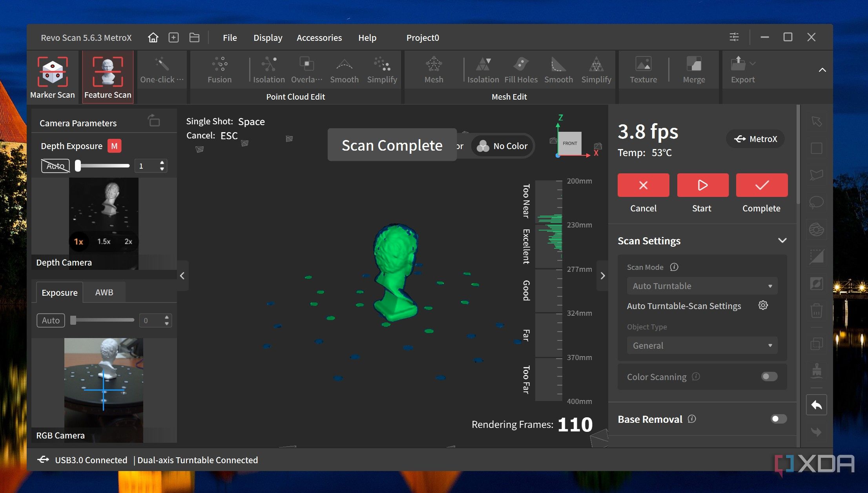Toggle Depth Exposure Auto button
The height and width of the screenshot is (493, 868).
(55, 166)
